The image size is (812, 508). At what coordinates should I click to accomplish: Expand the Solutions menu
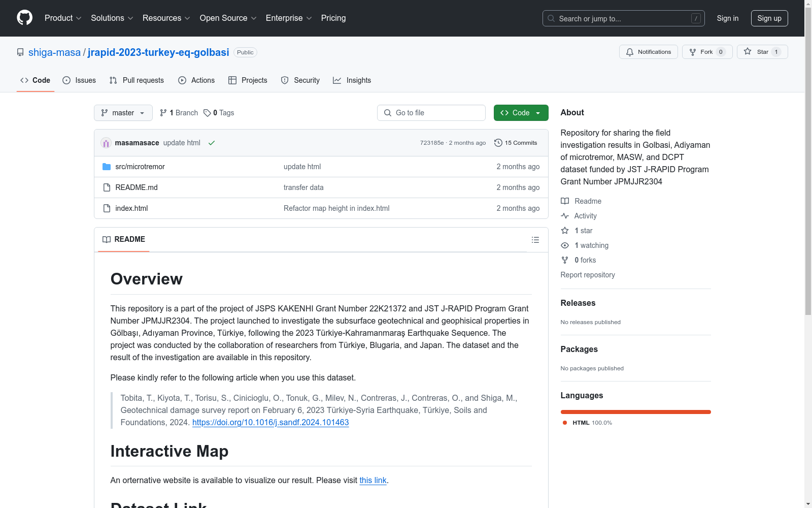tap(112, 18)
